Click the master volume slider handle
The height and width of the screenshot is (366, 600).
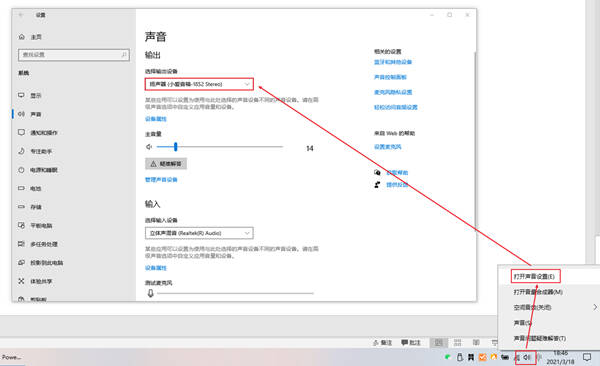coord(176,147)
